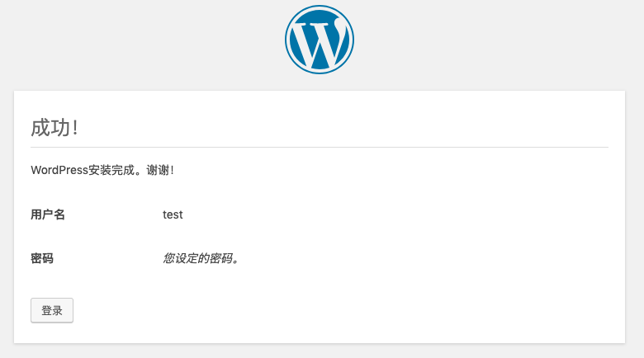Select the bold 密码 password label
The height and width of the screenshot is (358, 644).
42,258
